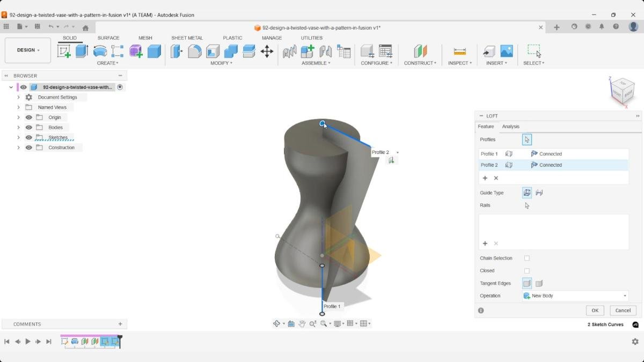
Task: Activate the Pan tool in navigation bar
Action: 302,323
